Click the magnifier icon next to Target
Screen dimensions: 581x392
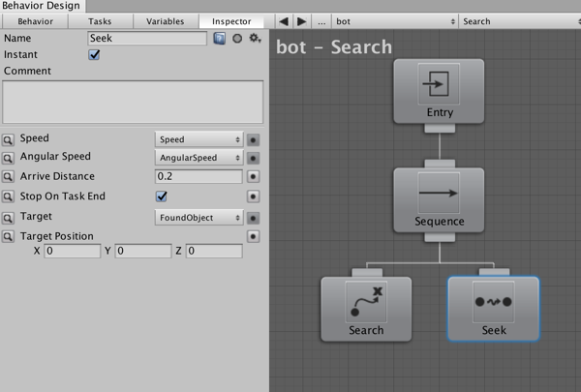click(8, 218)
